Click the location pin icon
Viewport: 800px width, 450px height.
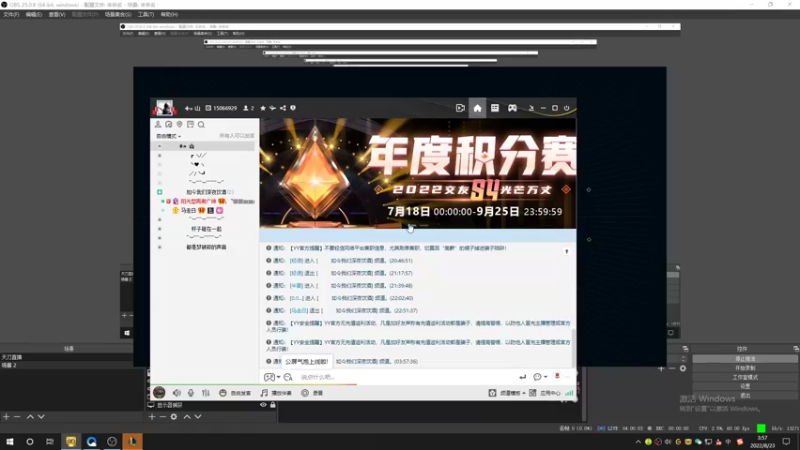pos(180,124)
